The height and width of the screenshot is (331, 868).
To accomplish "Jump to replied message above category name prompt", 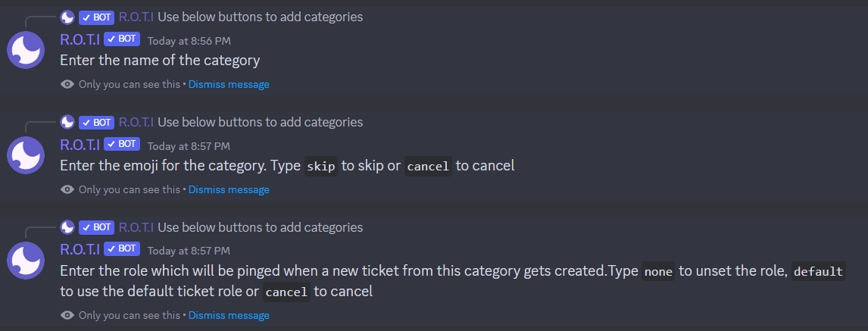I will [x=261, y=17].
